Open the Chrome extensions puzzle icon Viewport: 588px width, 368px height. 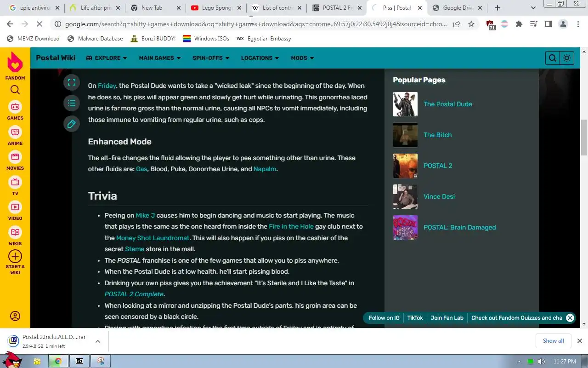[x=519, y=24]
